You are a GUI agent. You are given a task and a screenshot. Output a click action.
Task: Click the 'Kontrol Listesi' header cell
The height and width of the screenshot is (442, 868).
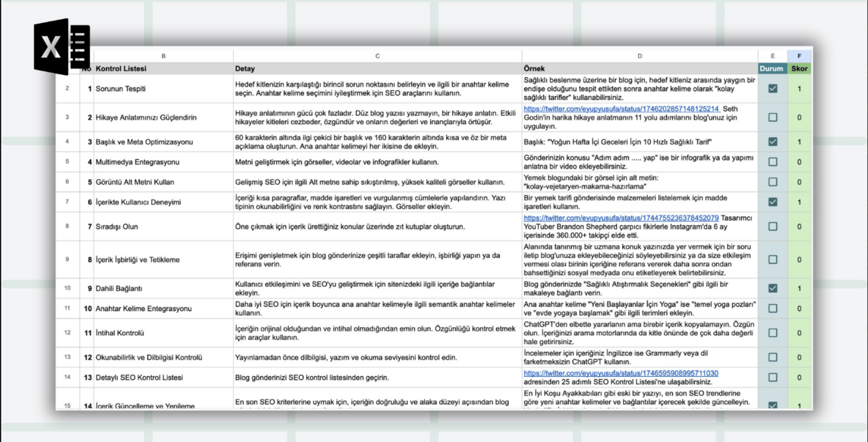[x=163, y=69]
